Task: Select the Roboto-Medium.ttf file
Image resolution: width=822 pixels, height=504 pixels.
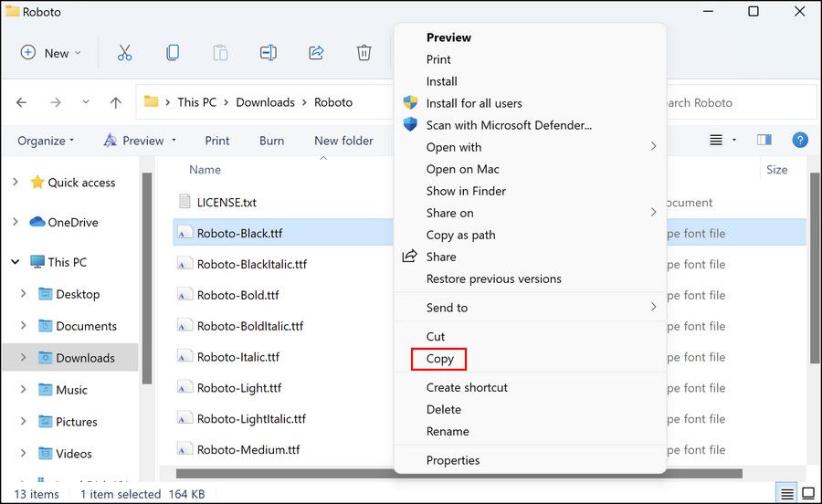Action: point(248,449)
